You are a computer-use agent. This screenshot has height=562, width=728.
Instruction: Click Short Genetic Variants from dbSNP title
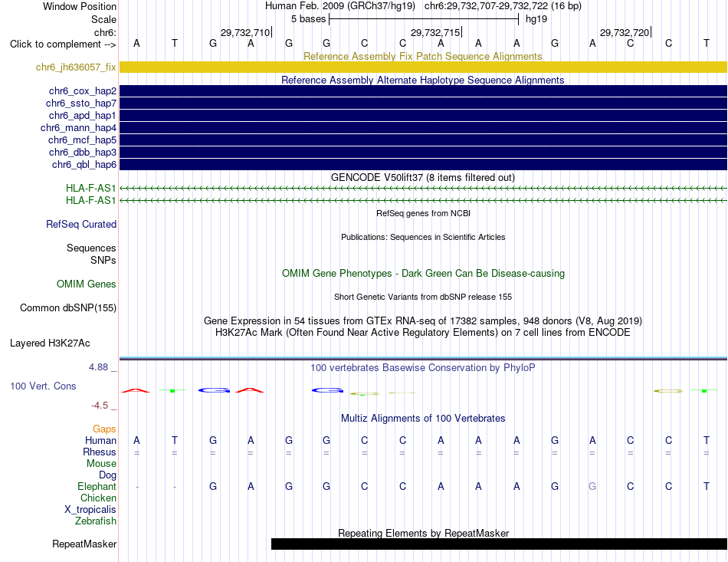click(423, 297)
